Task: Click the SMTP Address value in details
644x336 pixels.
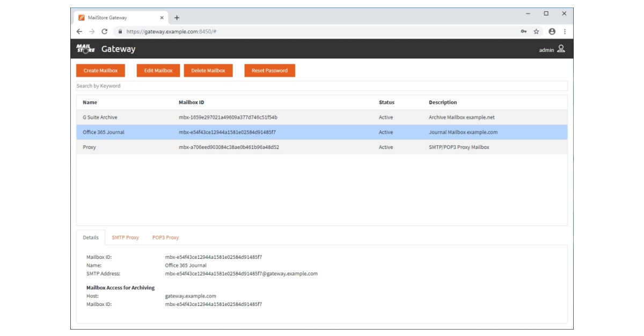Action: click(241, 274)
